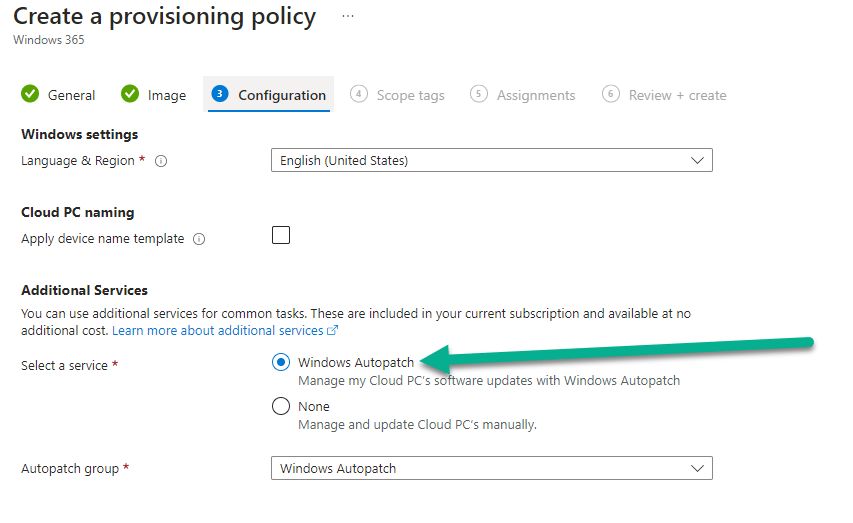Click the info icon beside Language & Region
Viewport: 853px width, 523px height.
point(161,161)
